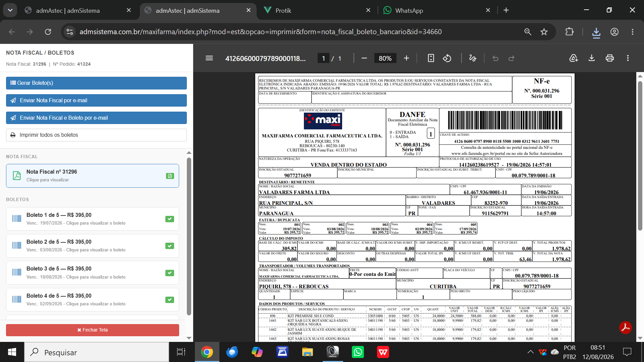Open a new browser tab
Viewport: 644px width, 362px height.
[506, 10]
